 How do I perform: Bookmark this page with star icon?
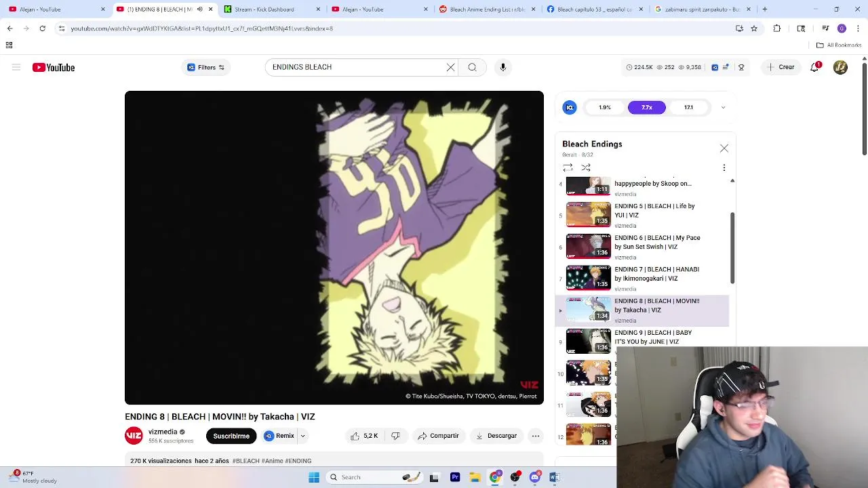point(754,28)
